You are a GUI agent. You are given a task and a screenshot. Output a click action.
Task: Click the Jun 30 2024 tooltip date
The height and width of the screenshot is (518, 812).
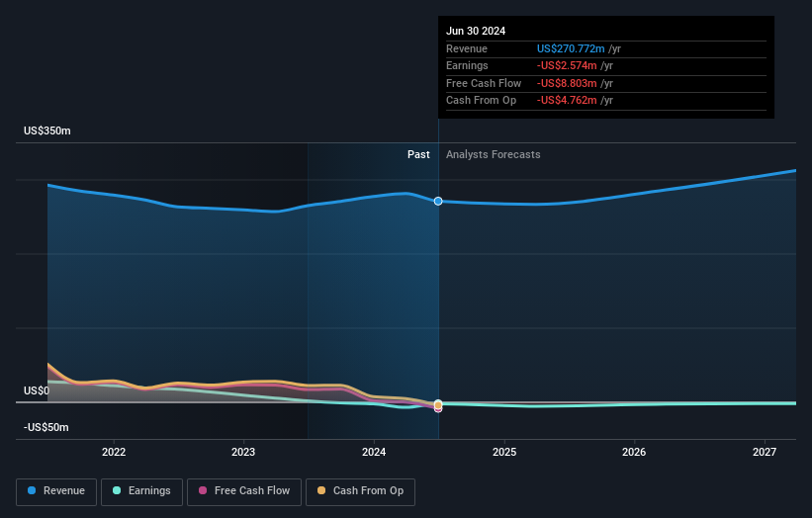476,31
